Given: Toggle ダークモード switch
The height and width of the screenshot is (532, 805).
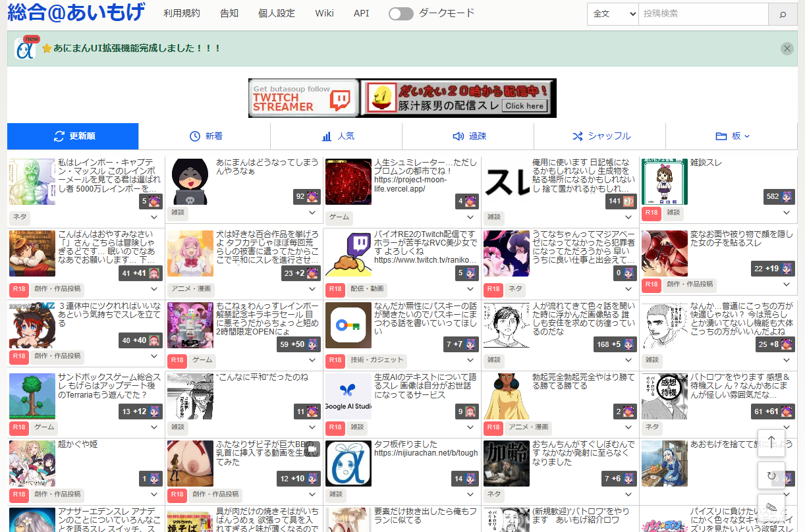Looking at the screenshot, I should pyautogui.click(x=401, y=14).
